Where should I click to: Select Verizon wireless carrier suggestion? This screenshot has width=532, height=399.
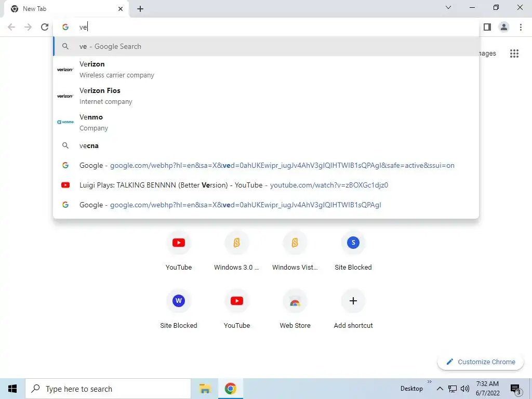266,70
